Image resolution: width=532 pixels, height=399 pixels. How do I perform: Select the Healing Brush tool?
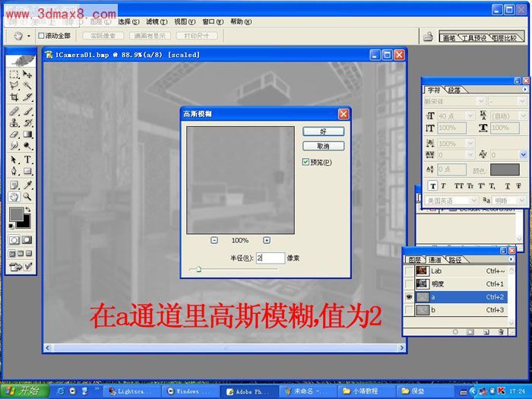point(14,111)
